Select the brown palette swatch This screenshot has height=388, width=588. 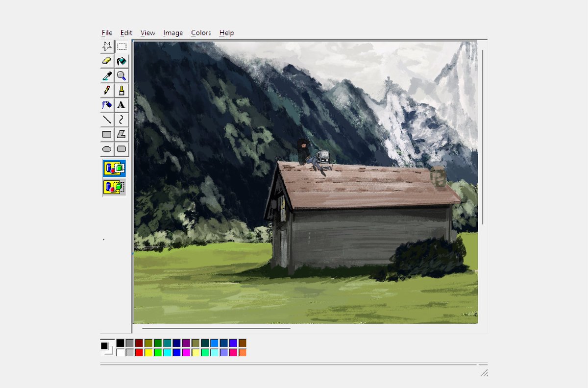coord(242,343)
